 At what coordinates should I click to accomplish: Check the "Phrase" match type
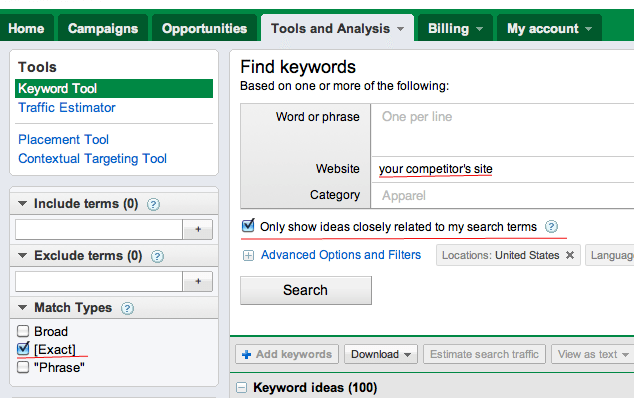coord(23,367)
